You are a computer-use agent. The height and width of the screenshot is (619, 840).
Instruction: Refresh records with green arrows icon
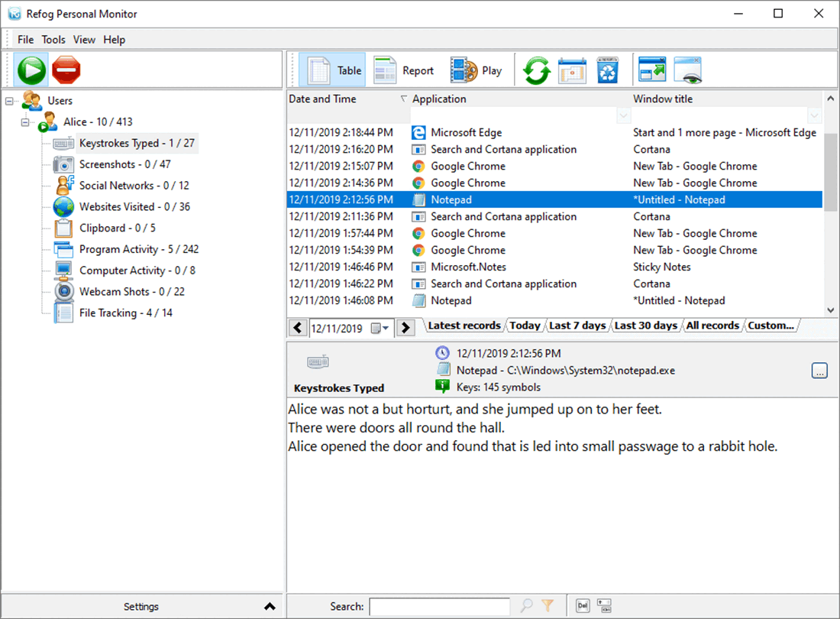(x=537, y=71)
